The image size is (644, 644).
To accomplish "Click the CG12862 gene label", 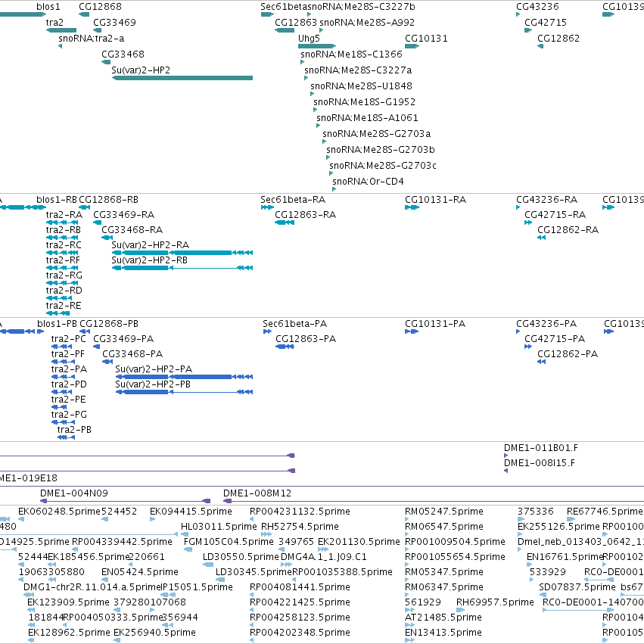I will coord(558,39).
